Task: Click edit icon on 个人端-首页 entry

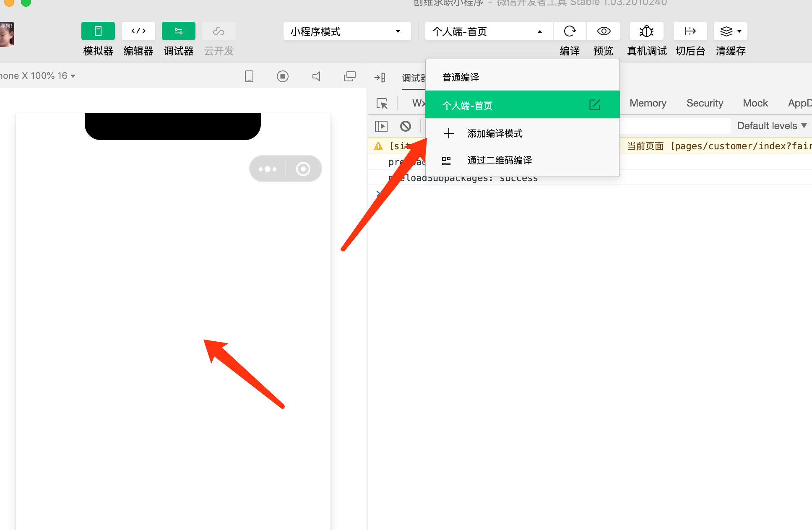Action: 594,105
